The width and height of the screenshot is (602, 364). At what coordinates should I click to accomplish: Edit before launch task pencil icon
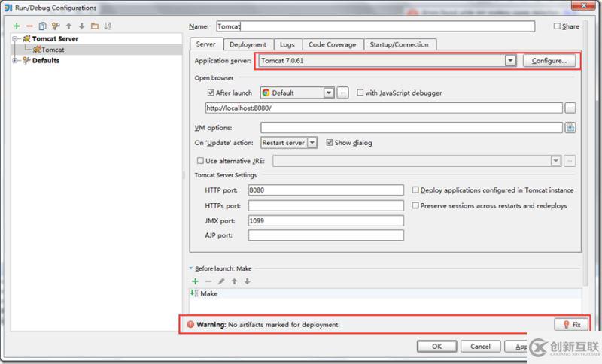click(221, 281)
